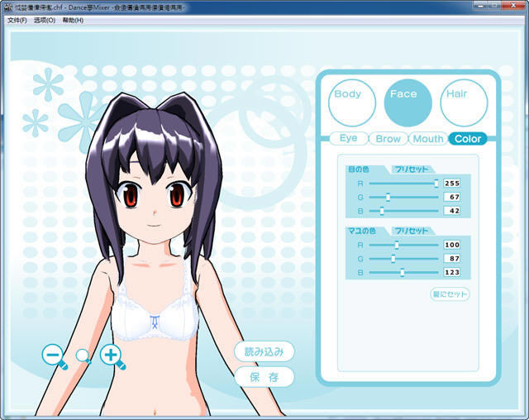The width and height of the screenshot is (529, 420).
Task: Select the Body category circle
Action: pos(352,103)
